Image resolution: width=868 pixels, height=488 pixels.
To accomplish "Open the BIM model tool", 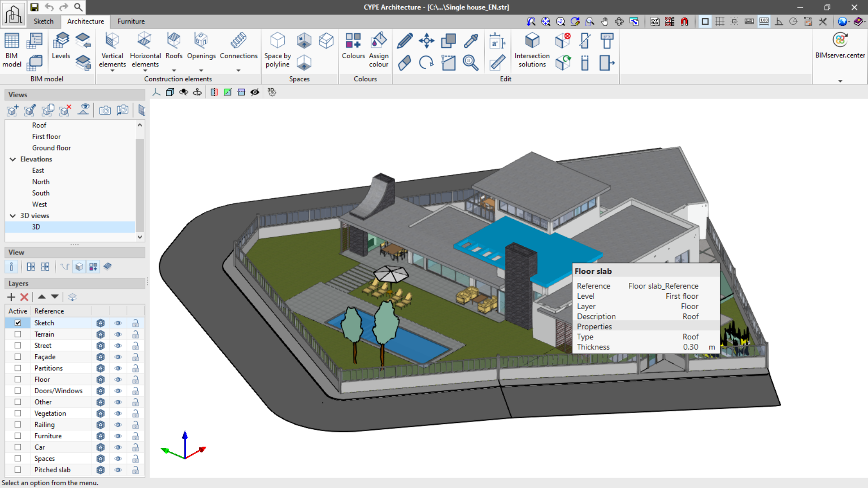I will (x=12, y=50).
